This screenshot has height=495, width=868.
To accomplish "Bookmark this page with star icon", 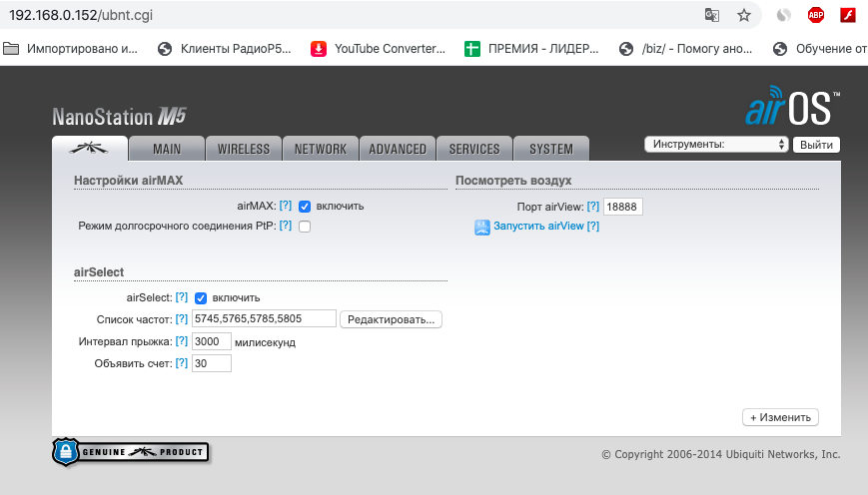I will coord(744,15).
